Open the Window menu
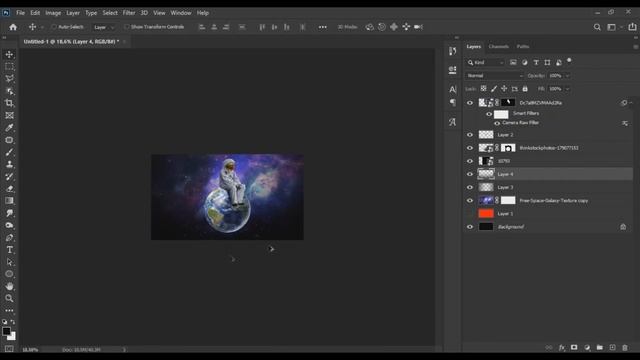This screenshot has width=640, height=360. [x=181, y=13]
